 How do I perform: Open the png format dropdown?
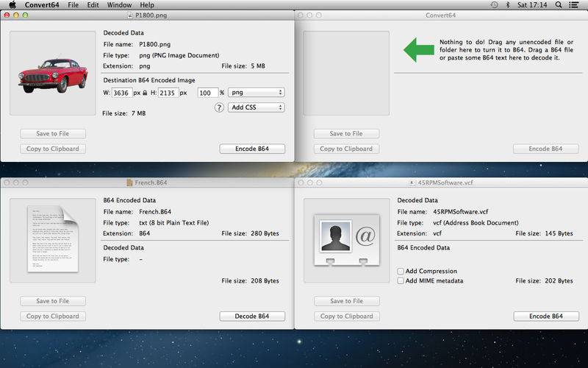(256, 93)
